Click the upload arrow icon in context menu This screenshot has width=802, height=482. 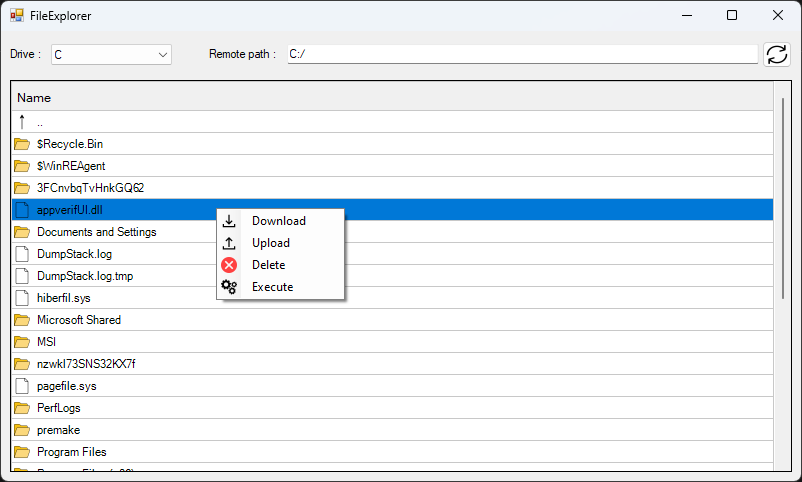(x=229, y=243)
